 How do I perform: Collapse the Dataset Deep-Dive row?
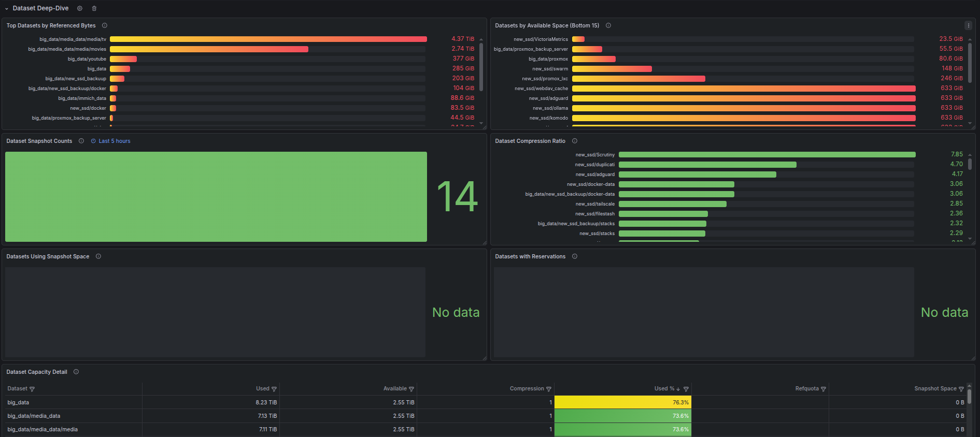(x=7, y=9)
